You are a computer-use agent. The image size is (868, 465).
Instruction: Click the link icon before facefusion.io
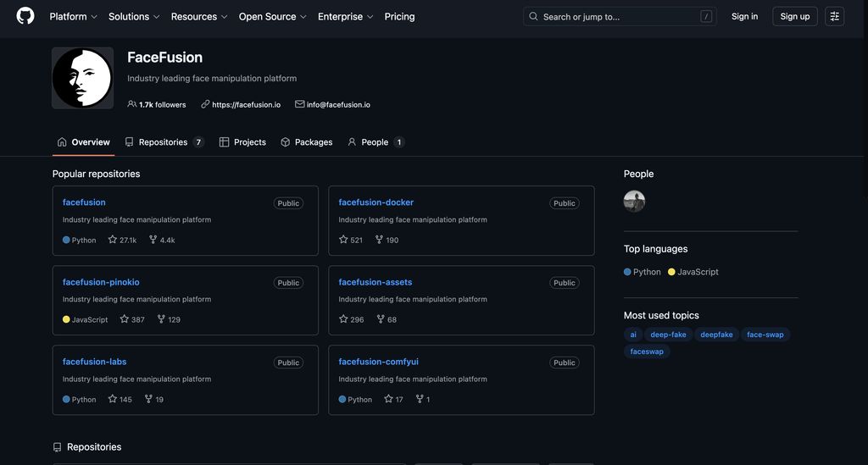(x=205, y=104)
